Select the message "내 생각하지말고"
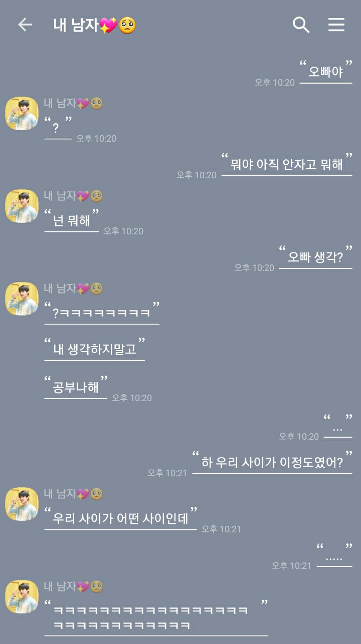This screenshot has width=361, height=644. coord(95,349)
